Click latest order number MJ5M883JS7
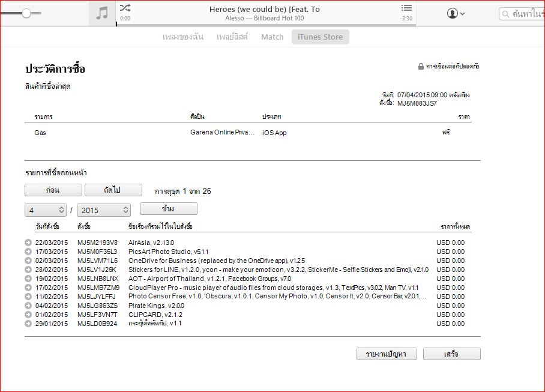 [x=417, y=103]
